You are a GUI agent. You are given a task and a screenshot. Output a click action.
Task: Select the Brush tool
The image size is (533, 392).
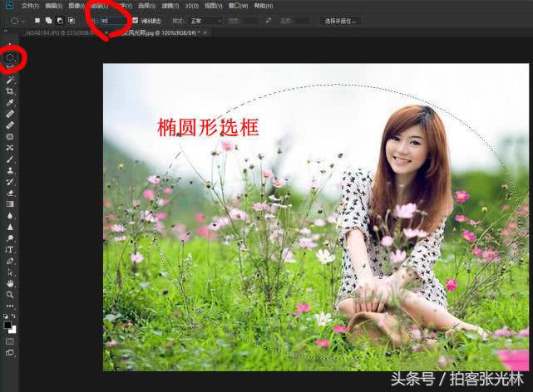coord(10,159)
